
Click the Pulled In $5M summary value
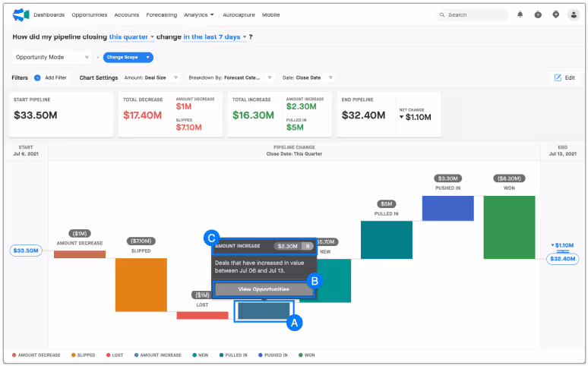(295, 128)
